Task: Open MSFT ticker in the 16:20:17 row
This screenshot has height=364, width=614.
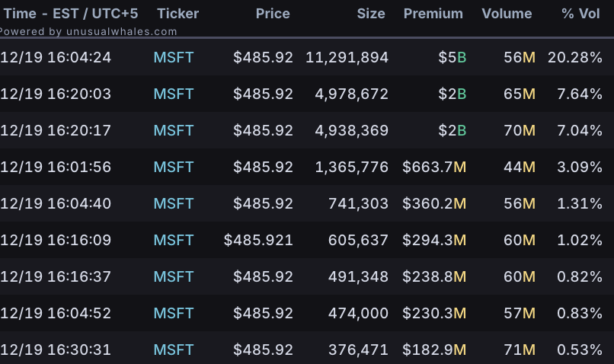Action: click(x=174, y=130)
